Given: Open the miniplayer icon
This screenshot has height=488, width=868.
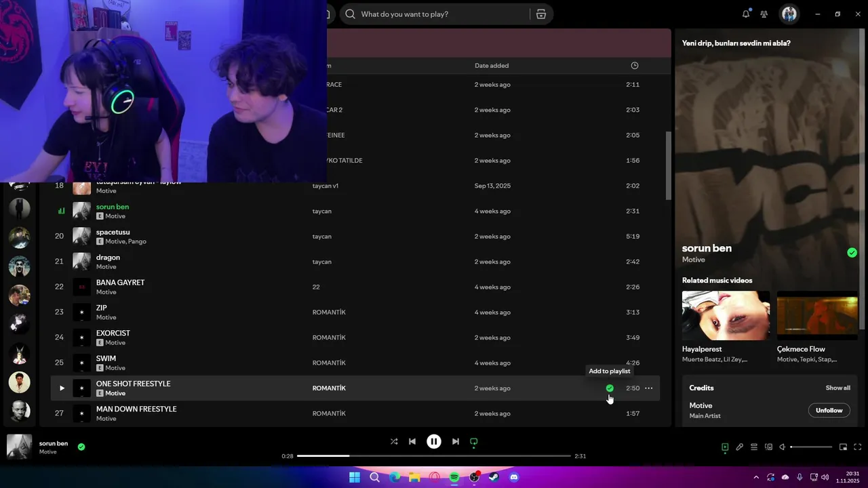Looking at the screenshot, I should pyautogui.click(x=844, y=447).
